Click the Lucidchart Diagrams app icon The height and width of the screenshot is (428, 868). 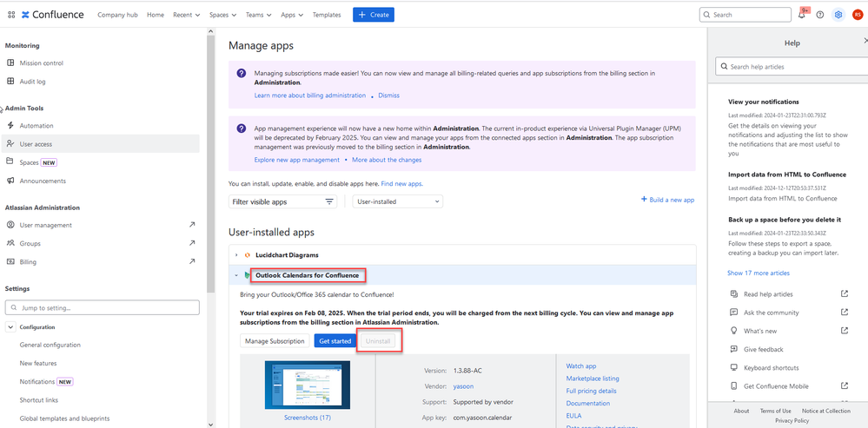[247, 255]
